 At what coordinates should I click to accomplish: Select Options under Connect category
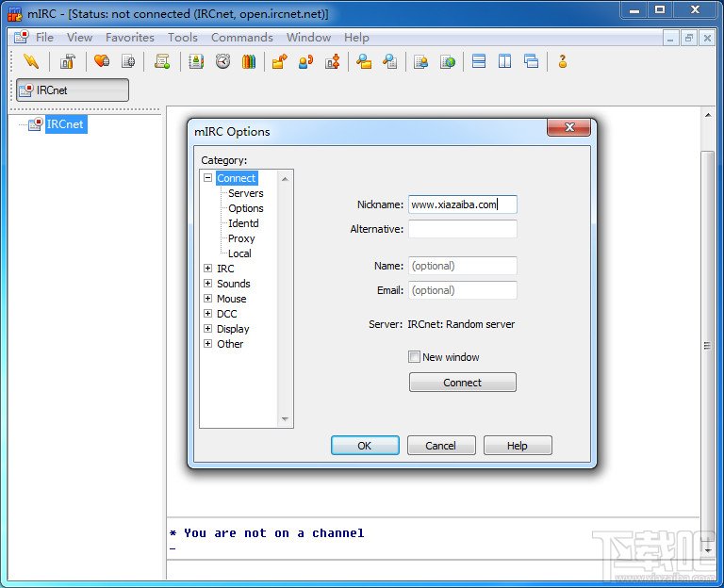pyautogui.click(x=246, y=208)
